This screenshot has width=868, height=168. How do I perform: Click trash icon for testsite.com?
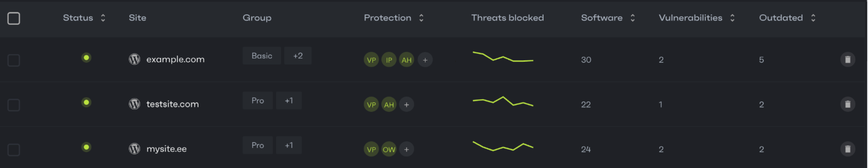click(x=848, y=104)
